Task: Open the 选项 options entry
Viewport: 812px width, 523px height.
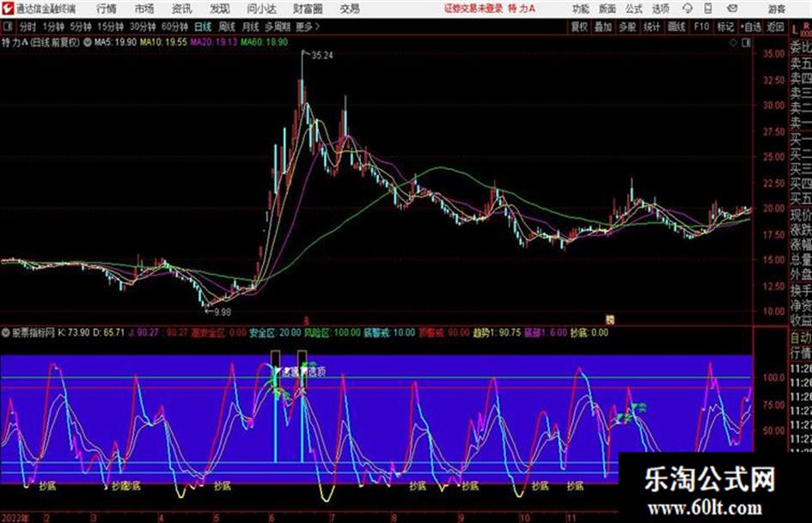Action: [x=660, y=9]
